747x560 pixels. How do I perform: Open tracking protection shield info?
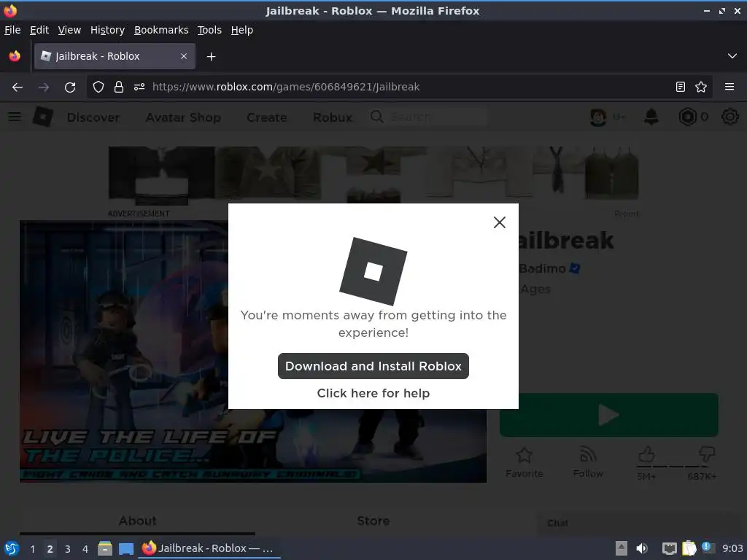(x=98, y=87)
